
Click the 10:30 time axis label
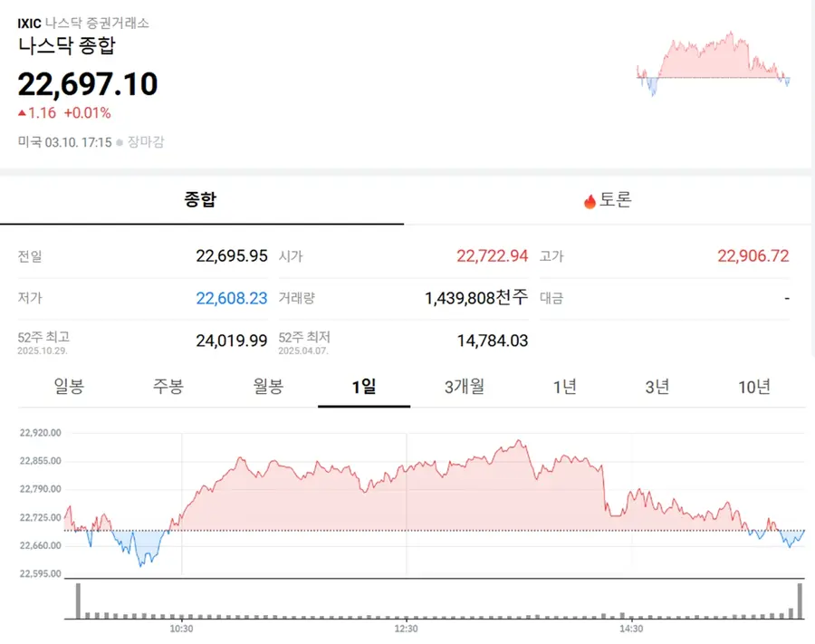(181, 629)
